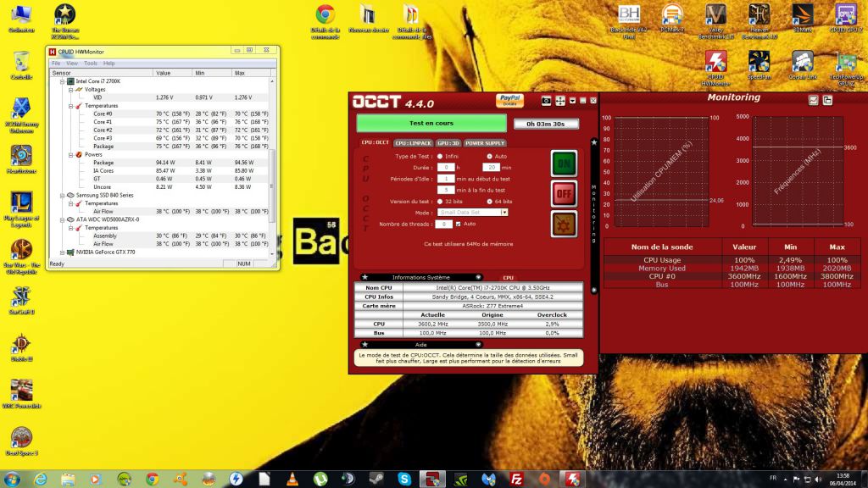Viewport: 868px width, 488px height.
Task: Open the Valley Benchmark desktop shortcut
Action: [x=715, y=21]
